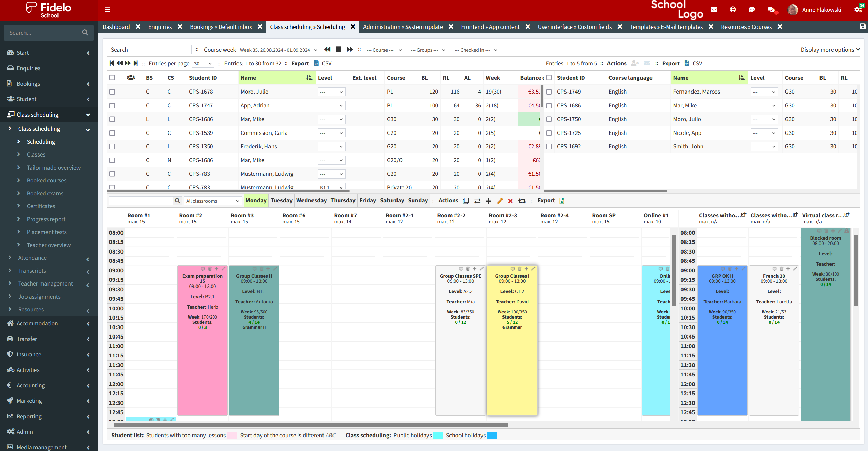
Task: Jump to next course week arrow
Action: coord(350,50)
